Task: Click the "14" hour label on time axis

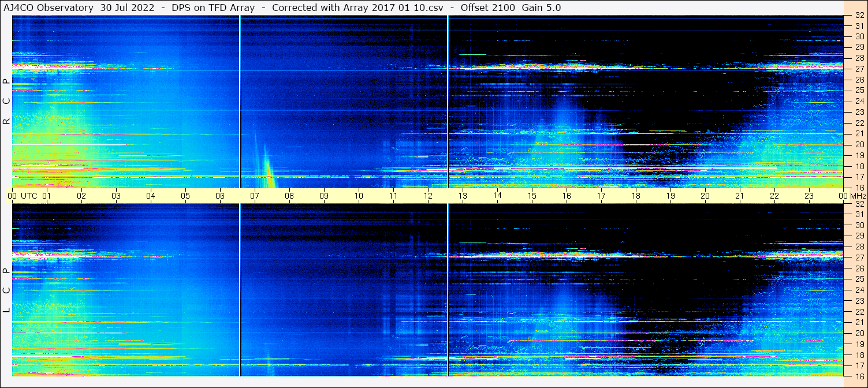Action: tap(497, 196)
